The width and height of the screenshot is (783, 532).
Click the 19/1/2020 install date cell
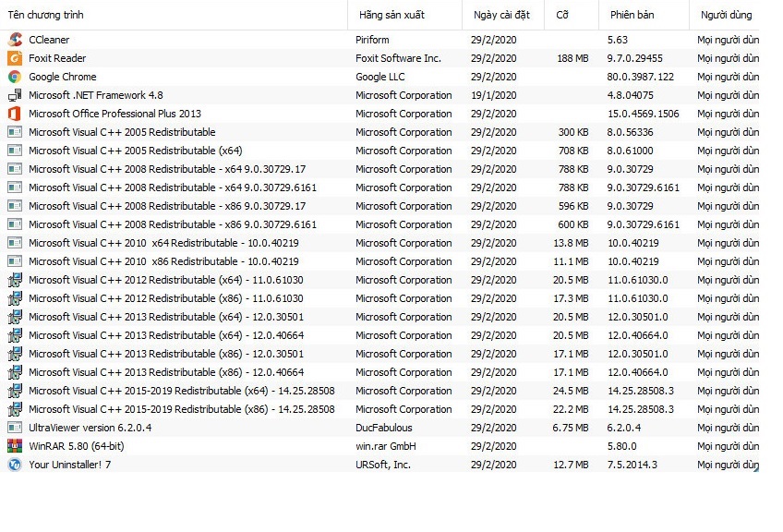pos(493,95)
